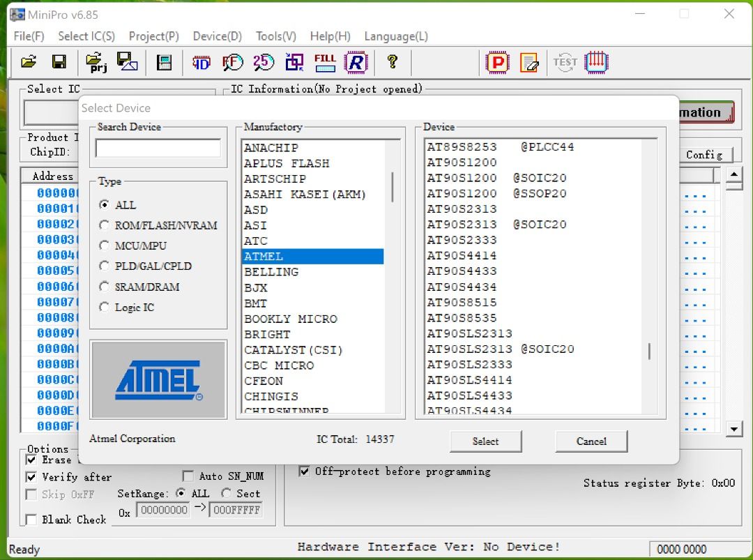Choose device AT89S8253 @PLCC44
The height and width of the screenshot is (560, 753).
pyautogui.click(x=533, y=147)
